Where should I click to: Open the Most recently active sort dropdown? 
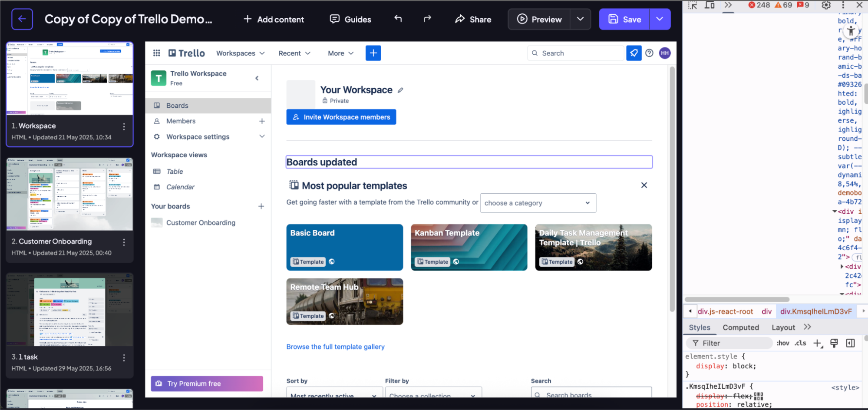334,393
